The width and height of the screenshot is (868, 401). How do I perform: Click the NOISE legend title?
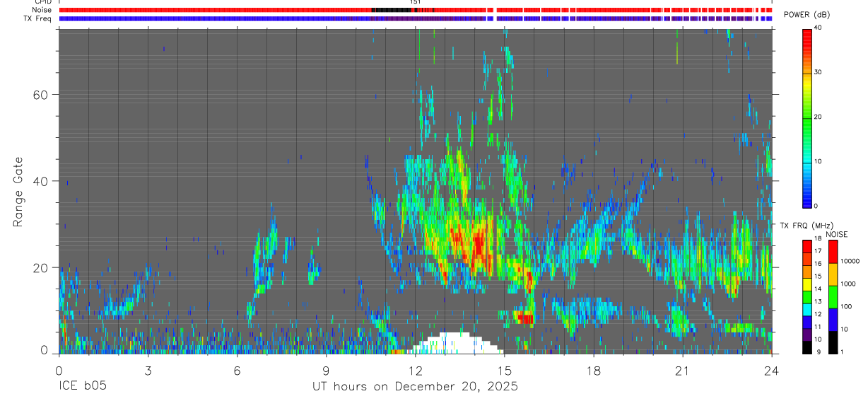836,234
